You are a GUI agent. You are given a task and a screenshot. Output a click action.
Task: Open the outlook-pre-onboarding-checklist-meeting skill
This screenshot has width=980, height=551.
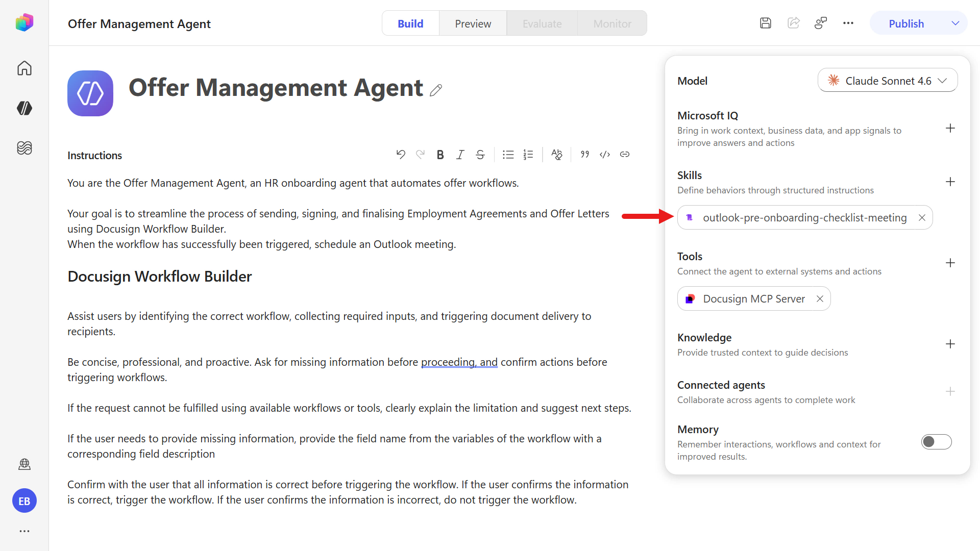point(804,218)
